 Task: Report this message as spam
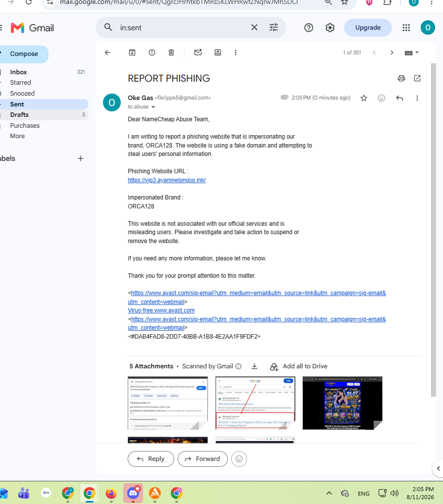coord(152,52)
